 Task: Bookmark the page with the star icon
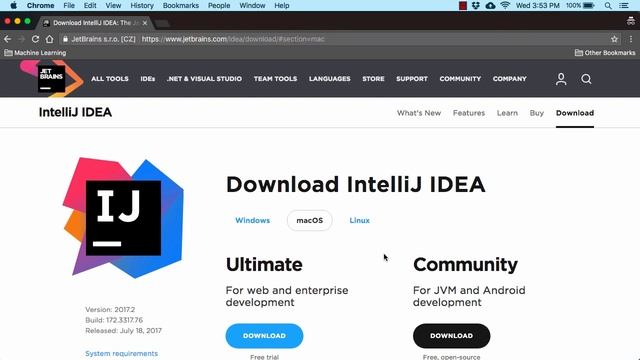click(614, 39)
